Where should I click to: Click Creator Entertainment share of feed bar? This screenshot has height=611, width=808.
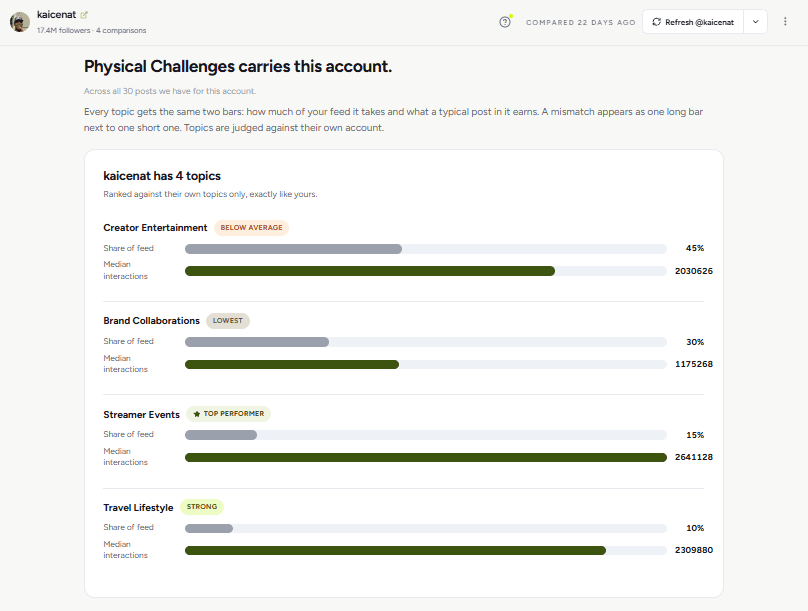point(426,249)
